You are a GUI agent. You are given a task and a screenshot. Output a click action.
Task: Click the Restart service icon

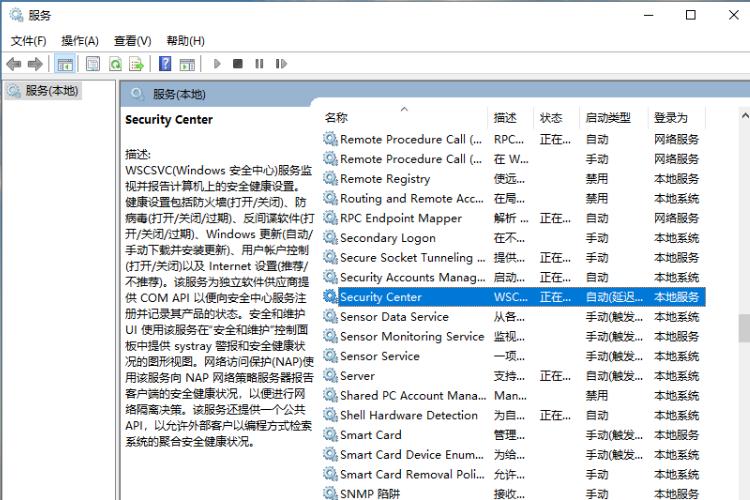281,64
